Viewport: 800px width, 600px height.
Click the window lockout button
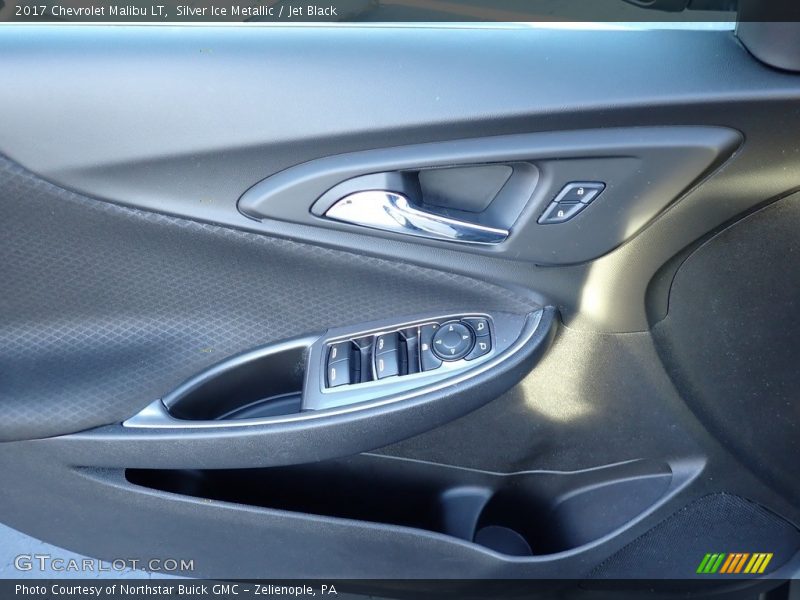pos(427,348)
